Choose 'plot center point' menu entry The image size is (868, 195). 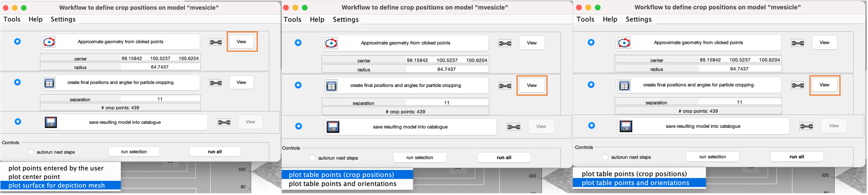(x=34, y=177)
